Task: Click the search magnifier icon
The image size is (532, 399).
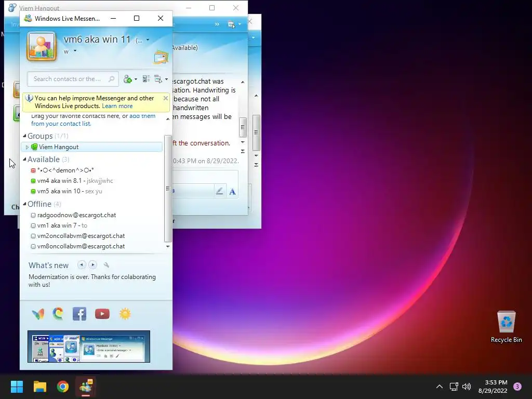Action: pos(111,79)
